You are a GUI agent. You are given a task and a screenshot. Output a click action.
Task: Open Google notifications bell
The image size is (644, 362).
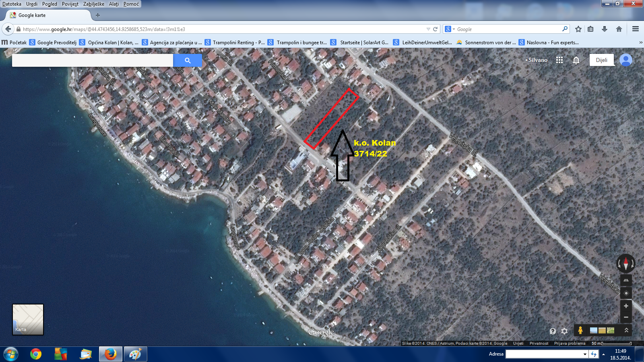(x=576, y=60)
